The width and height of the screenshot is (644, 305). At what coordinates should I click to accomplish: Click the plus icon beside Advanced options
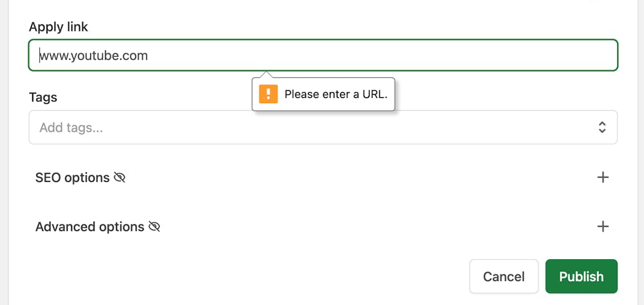coord(603,226)
